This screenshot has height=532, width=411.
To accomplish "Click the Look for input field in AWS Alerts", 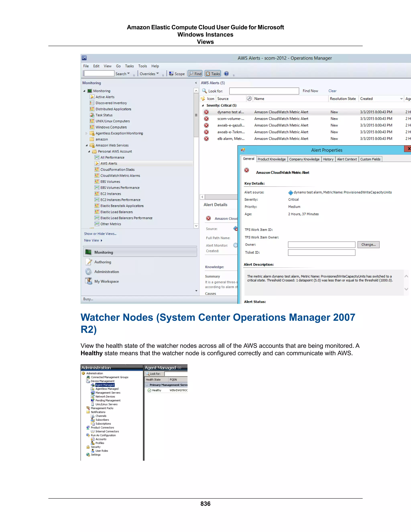I will click(264, 91).
